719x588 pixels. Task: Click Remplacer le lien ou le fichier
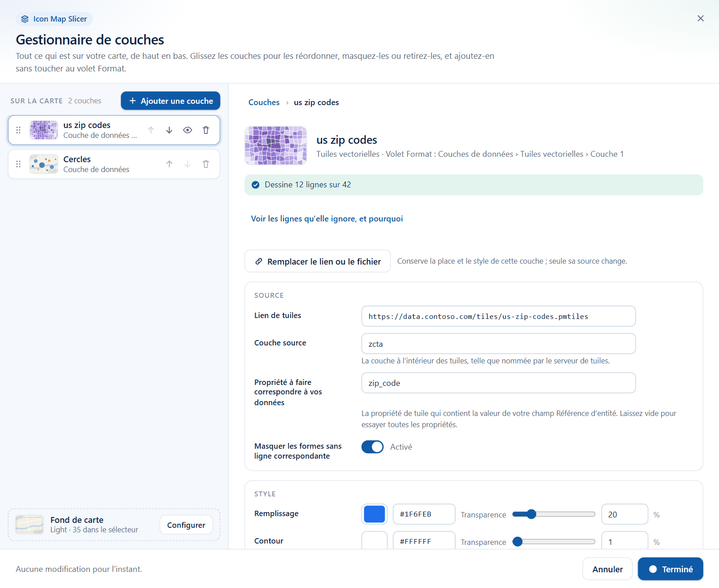click(x=317, y=261)
